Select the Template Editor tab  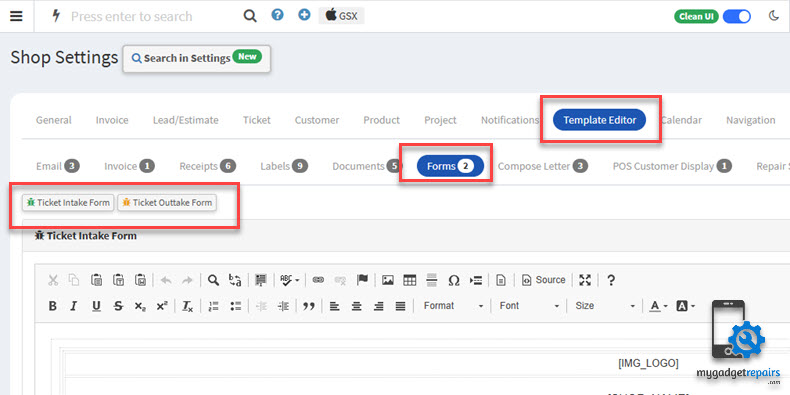point(600,120)
